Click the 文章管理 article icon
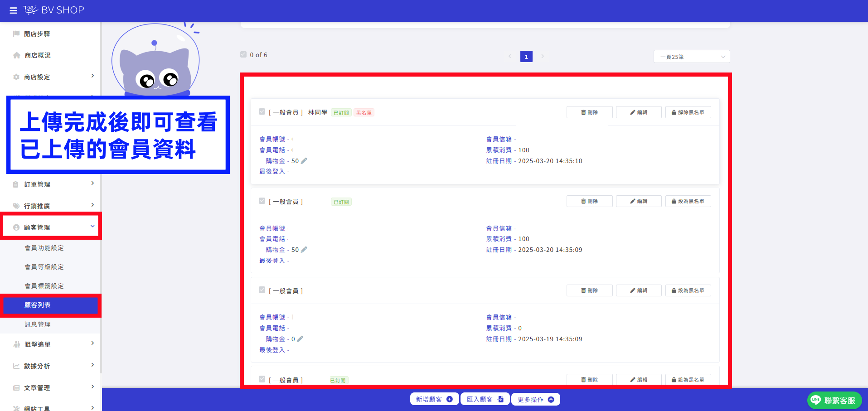 (16, 388)
